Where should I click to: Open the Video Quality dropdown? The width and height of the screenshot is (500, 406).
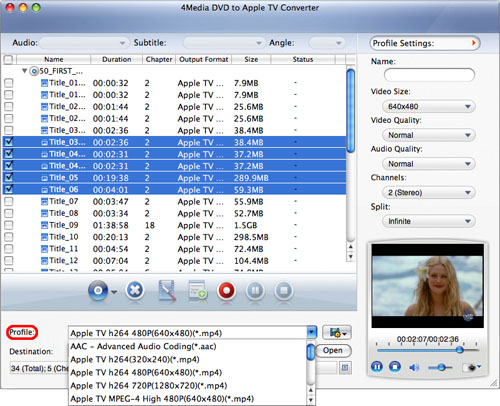click(x=429, y=135)
